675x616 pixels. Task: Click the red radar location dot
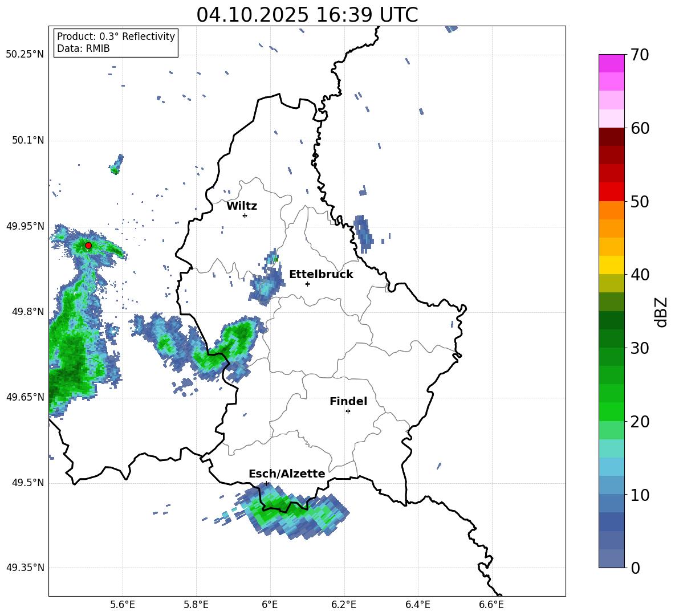(x=88, y=246)
